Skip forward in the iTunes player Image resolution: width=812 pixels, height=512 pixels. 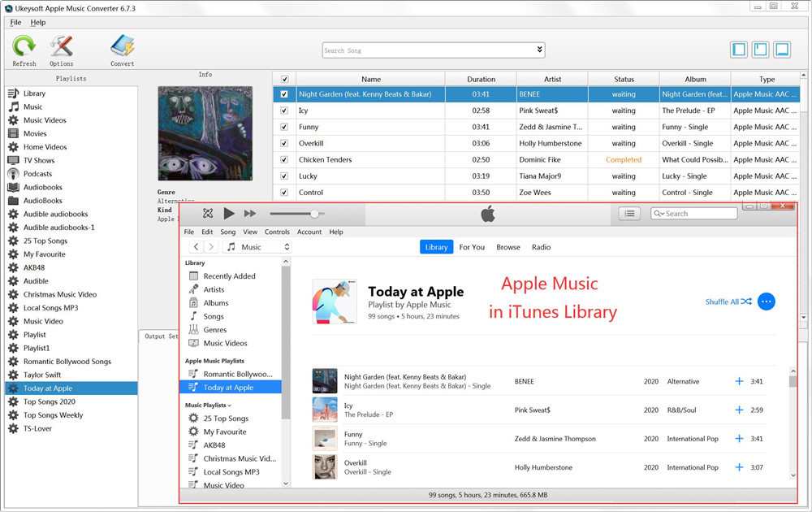pyautogui.click(x=250, y=214)
